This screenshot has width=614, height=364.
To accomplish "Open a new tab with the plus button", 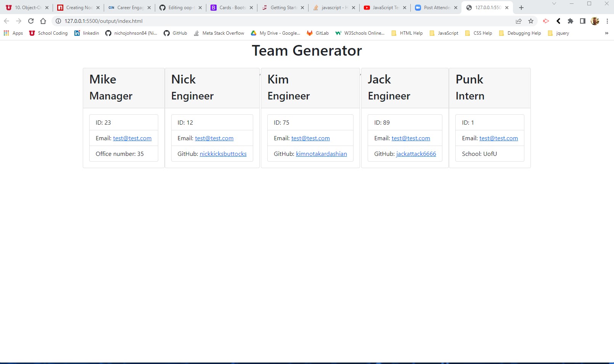I will (521, 7).
